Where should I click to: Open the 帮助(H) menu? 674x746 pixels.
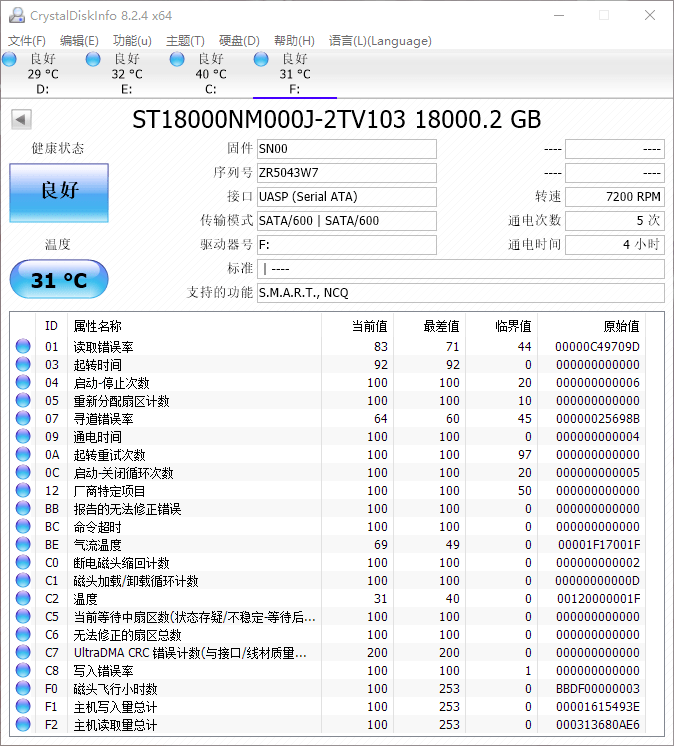294,41
